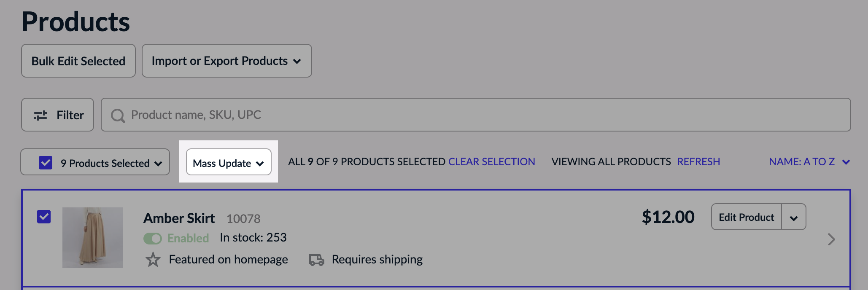Image resolution: width=868 pixels, height=290 pixels.
Task: Click the filter sliders icon
Action: 40,115
